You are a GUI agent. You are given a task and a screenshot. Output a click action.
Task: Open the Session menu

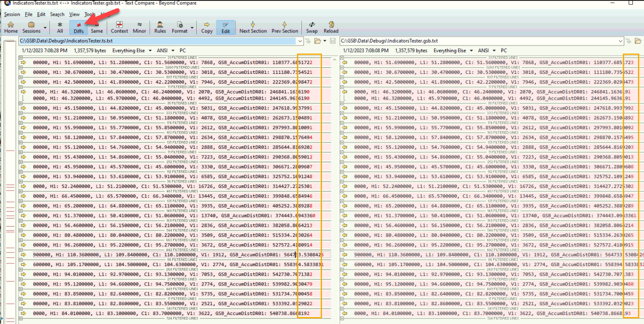click(x=12, y=14)
